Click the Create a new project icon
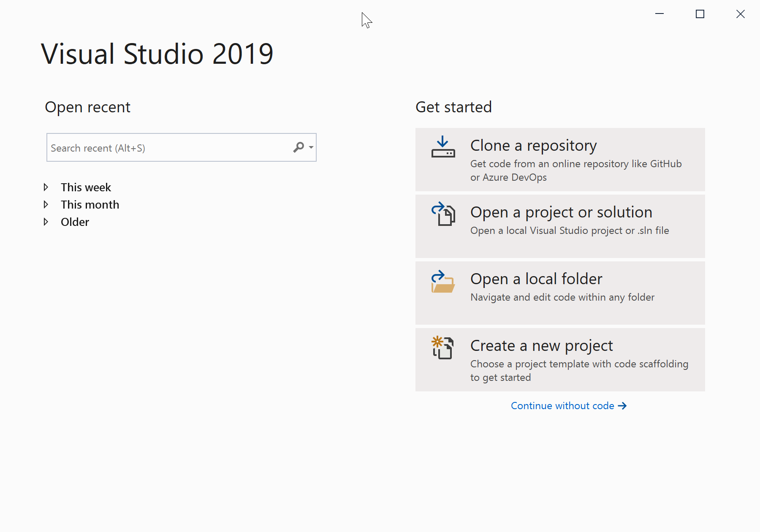This screenshot has height=532, width=760. (x=443, y=347)
